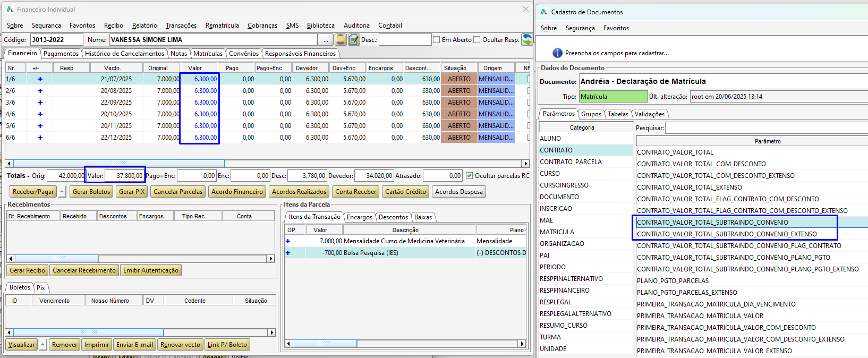
Task: Click the Emitir Autenticação button
Action: [151, 270]
